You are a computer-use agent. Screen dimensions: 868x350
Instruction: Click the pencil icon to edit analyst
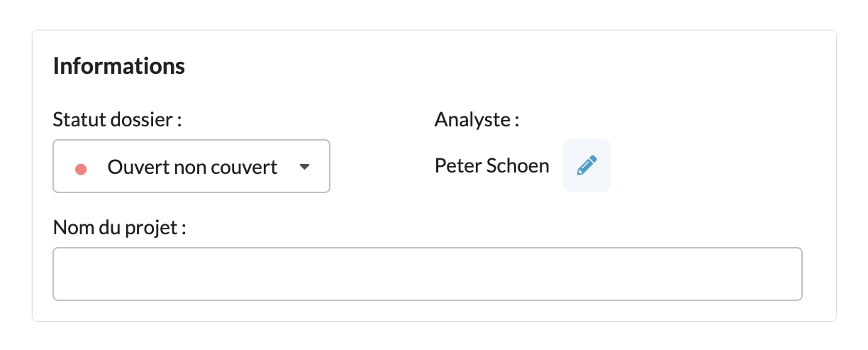pos(586,166)
